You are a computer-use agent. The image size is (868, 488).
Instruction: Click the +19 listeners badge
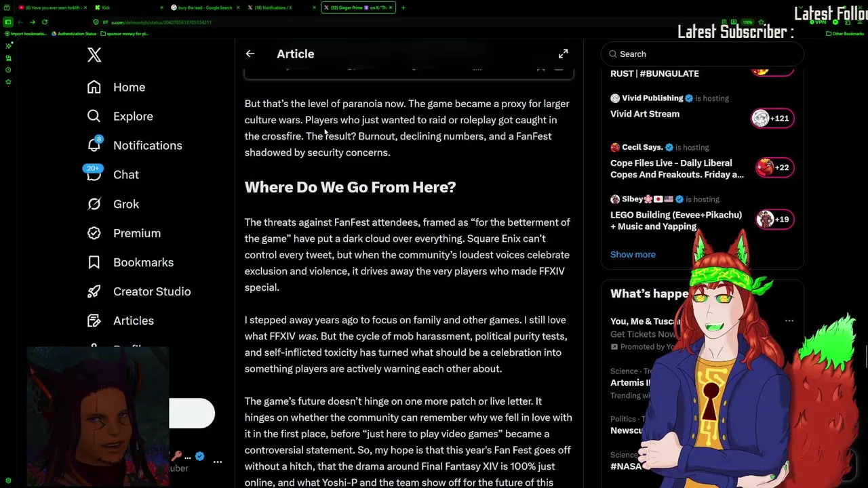[x=774, y=220]
